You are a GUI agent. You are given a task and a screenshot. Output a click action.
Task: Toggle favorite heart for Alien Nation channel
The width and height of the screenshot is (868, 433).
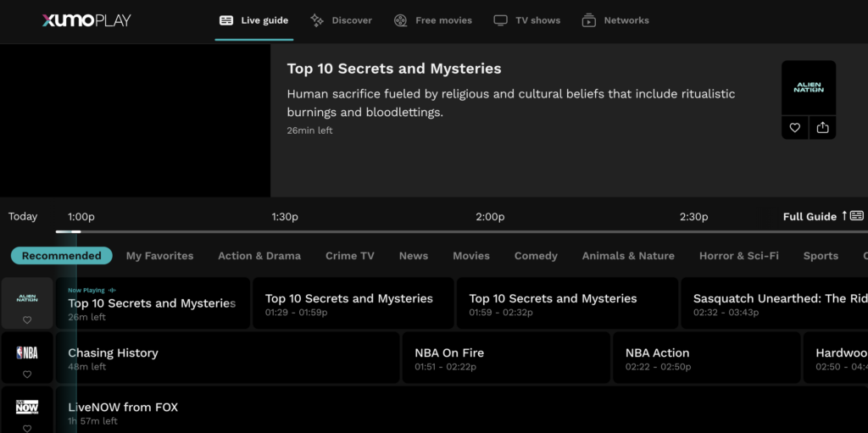27,319
